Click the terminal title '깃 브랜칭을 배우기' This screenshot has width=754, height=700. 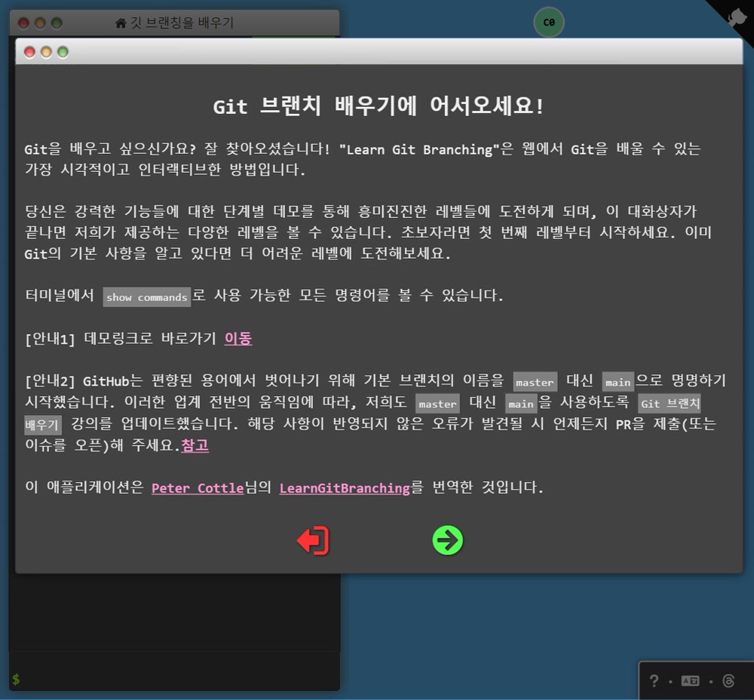(x=182, y=23)
